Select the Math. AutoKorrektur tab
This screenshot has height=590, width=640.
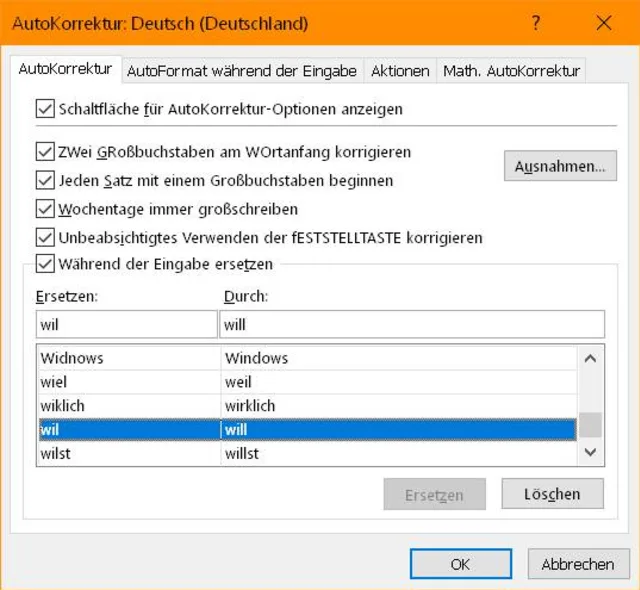511,71
